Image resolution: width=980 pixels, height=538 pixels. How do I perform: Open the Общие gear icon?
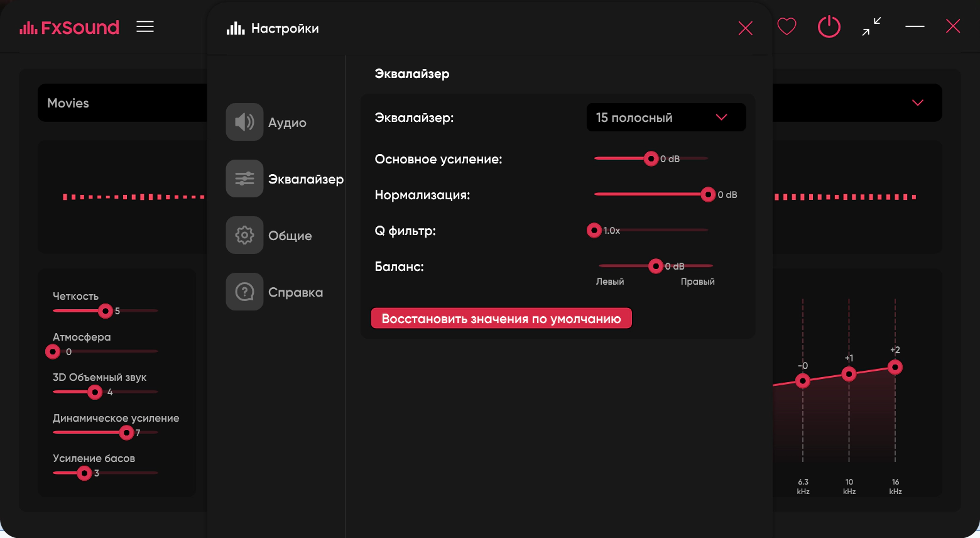pos(244,235)
